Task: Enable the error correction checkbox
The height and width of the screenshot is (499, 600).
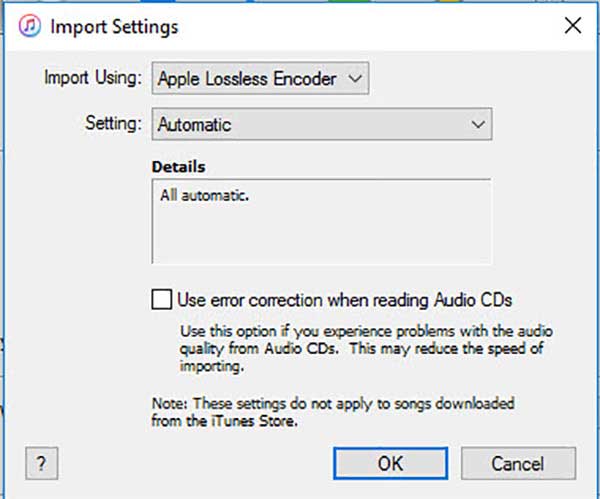Action: coord(161,299)
